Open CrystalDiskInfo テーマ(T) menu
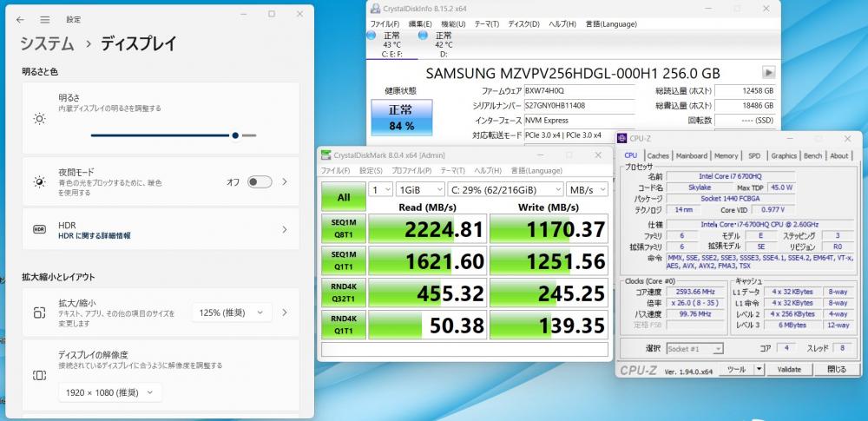Viewport: 868px width, 421px height. click(x=487, y=23)
